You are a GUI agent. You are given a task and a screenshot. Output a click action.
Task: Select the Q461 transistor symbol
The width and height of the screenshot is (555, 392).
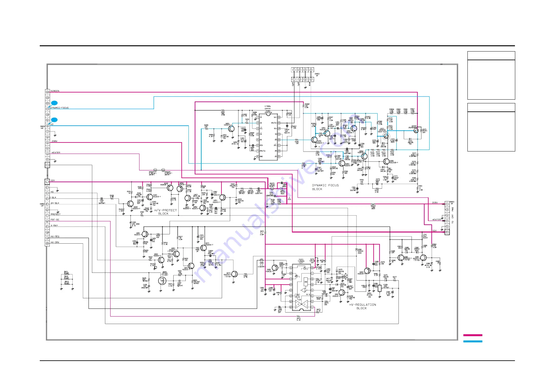point(145,234)
